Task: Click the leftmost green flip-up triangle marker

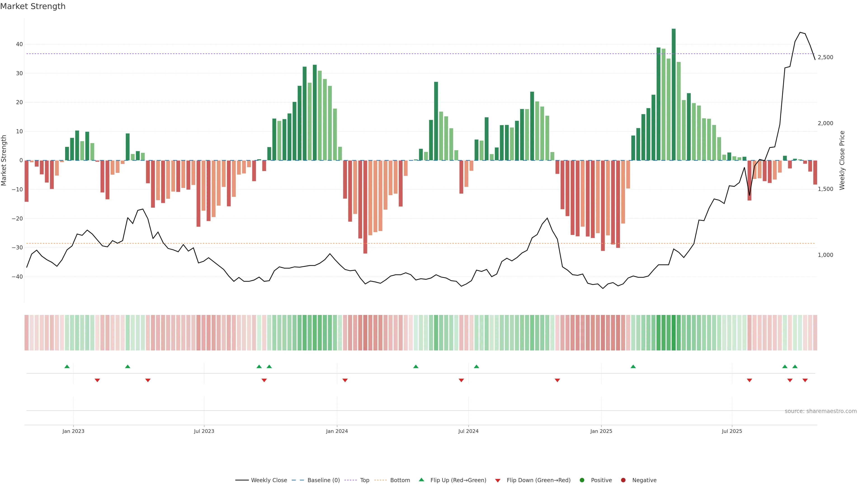Action: (x=67, y=366)
